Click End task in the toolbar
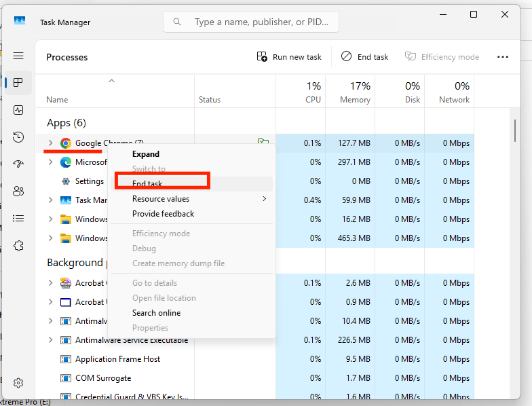Screen dimensions: 532x406 (x=365, y=57)
